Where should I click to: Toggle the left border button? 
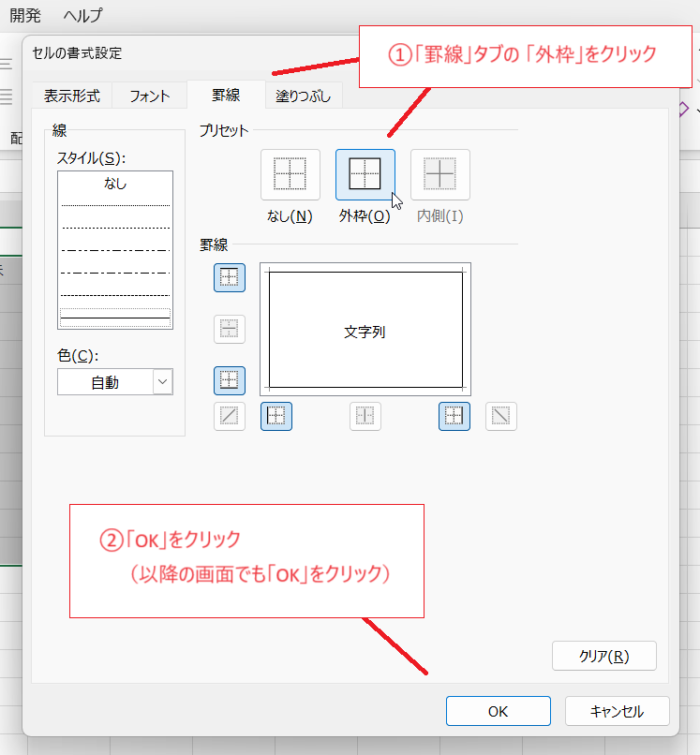(x=276, y=416)
